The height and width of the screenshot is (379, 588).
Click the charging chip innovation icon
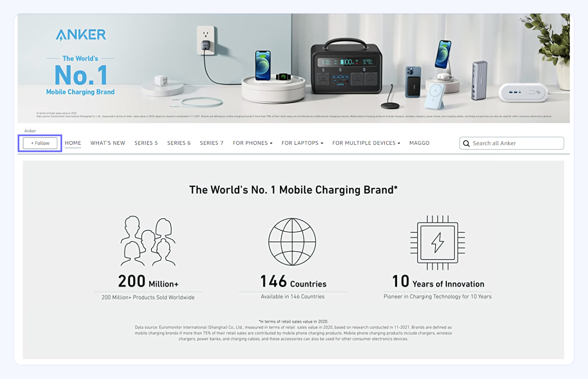(438, 240)
